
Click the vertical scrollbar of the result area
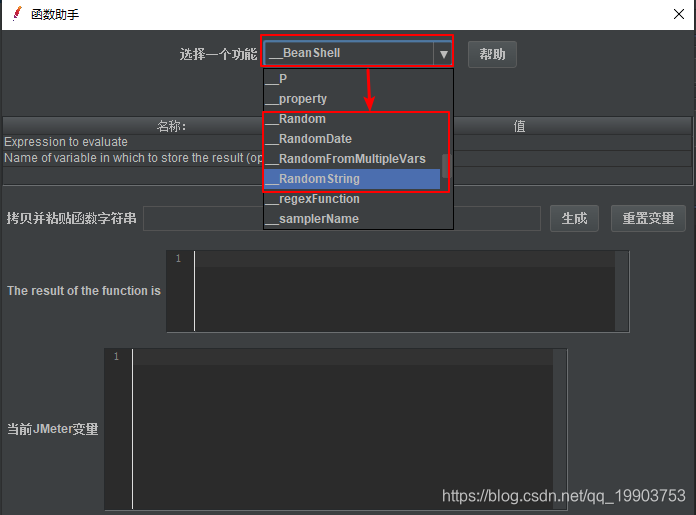tap(622, 291)
